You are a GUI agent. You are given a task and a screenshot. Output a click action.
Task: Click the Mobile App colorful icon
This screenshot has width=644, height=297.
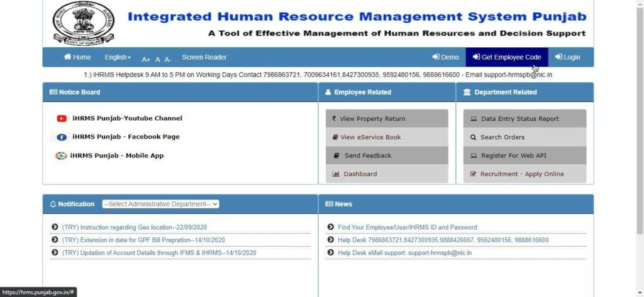click(x=61, y=155)
